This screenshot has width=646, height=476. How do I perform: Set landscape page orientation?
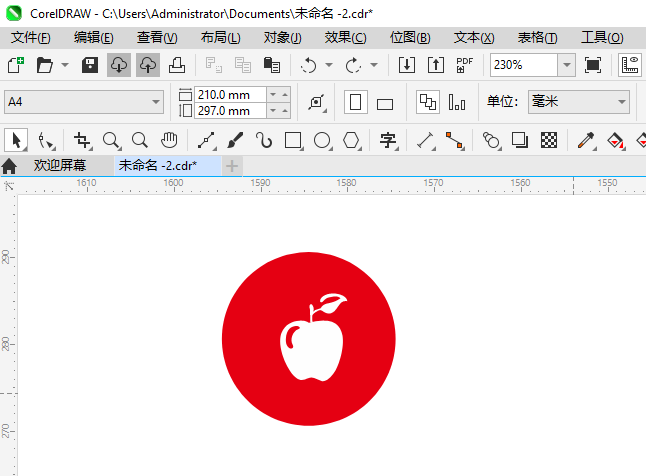tap(385, 104)
